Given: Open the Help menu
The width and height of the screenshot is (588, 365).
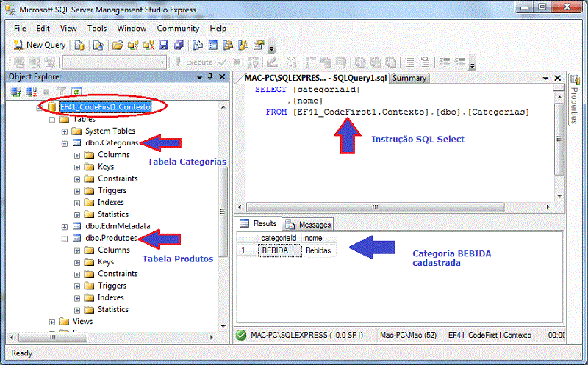Looking at the screenshot, I should point(218,29).
